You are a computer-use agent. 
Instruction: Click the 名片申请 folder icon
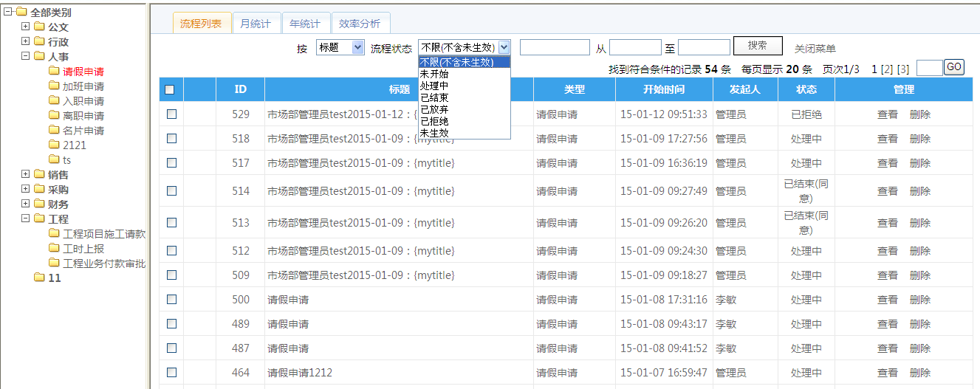pos(54,131)
